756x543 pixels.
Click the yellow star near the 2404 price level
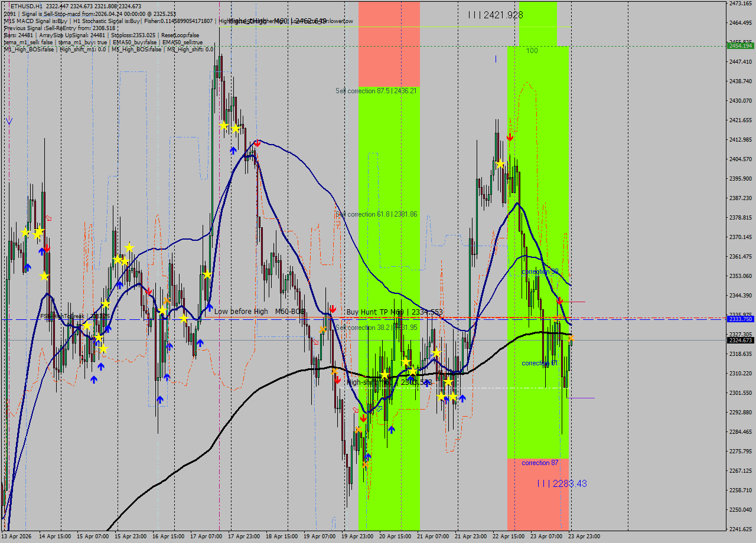tap(500, 164)
